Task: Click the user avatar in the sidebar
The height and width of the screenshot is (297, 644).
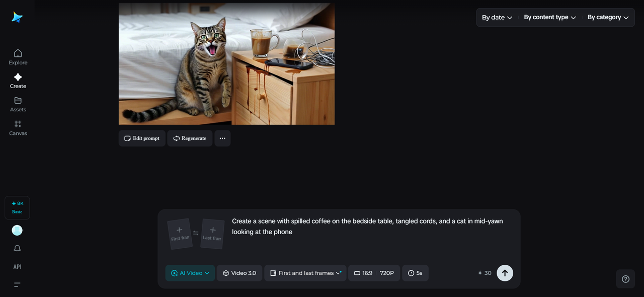Action: click(x=17, y=230)
